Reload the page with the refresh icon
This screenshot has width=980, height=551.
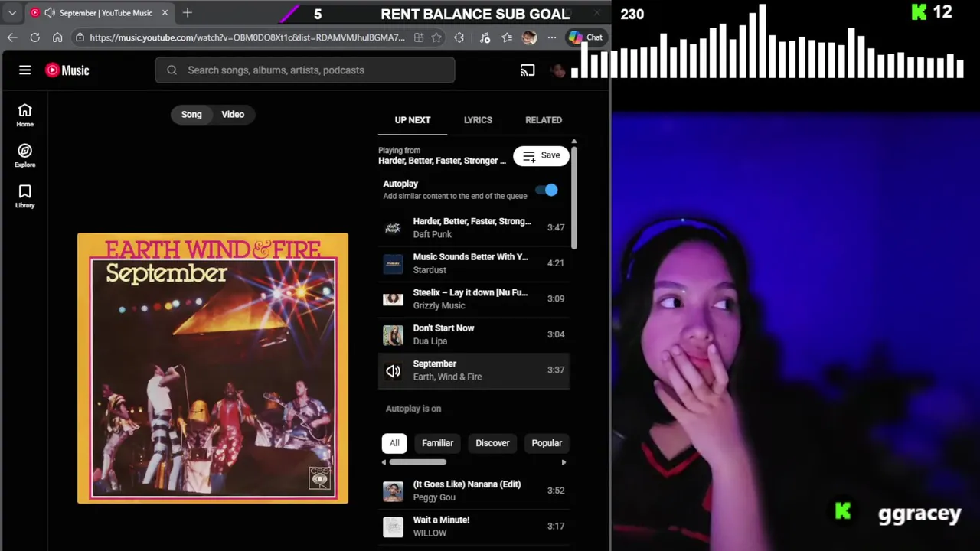(34, 37)
